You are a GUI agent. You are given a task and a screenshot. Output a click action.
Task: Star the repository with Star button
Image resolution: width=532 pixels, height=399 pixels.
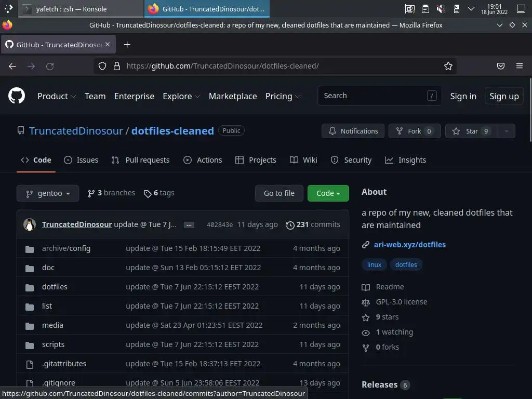(472, 131)
